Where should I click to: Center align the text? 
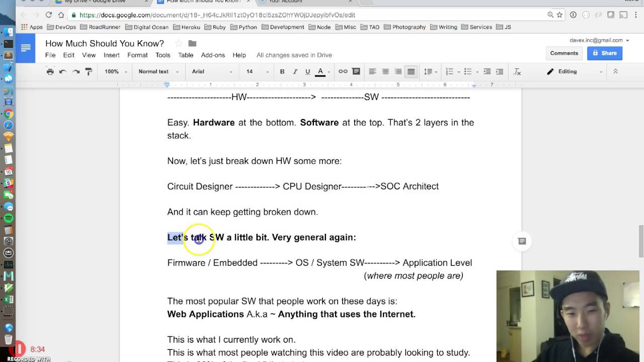(x=385, y=71)
